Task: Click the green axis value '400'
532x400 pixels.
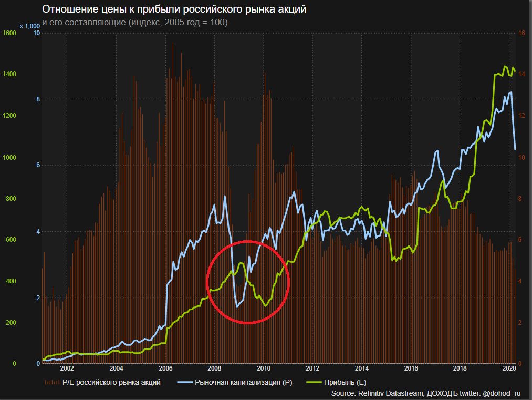Action: pos(11,281)
